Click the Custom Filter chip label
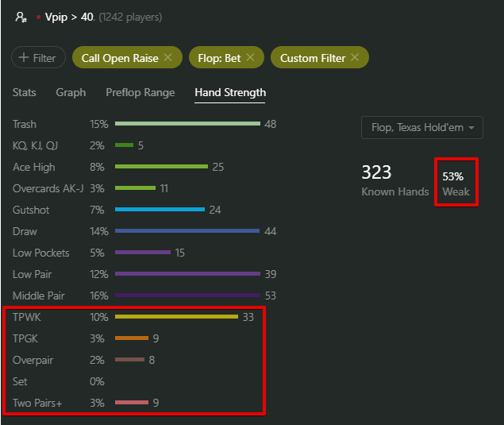The image size is (504, 425). (x=313, y=58)
